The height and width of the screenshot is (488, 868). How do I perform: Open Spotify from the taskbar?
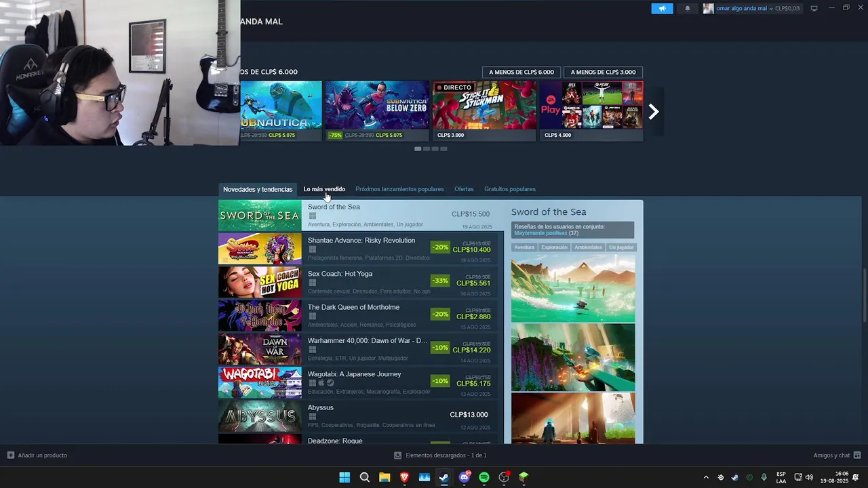484,477
